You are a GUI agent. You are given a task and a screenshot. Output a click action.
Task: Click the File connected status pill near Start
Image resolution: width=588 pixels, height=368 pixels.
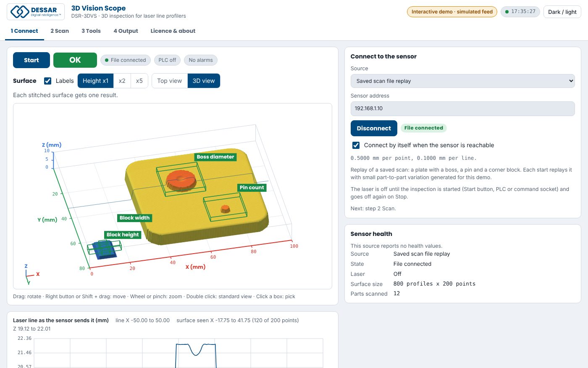(x=126, y=60)
